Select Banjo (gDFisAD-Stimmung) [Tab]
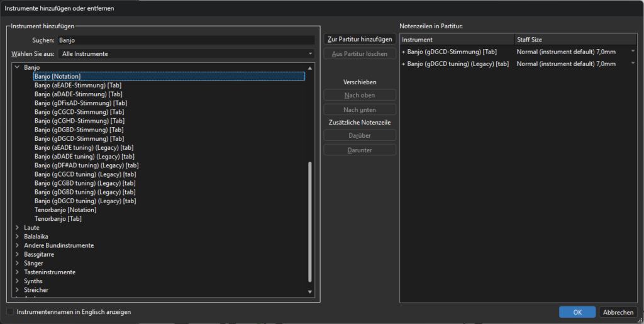The width and height of the screenshot is (644, 324). tap(80, 103)
